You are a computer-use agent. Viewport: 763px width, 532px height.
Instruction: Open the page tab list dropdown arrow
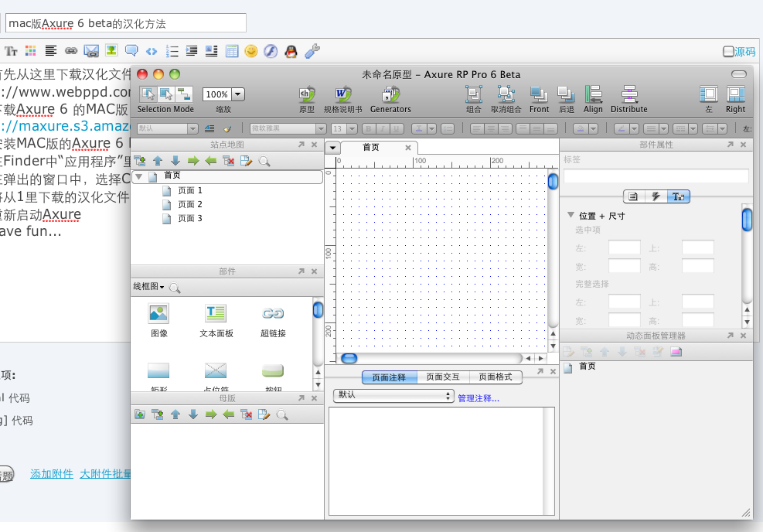(x=333, y=147)
